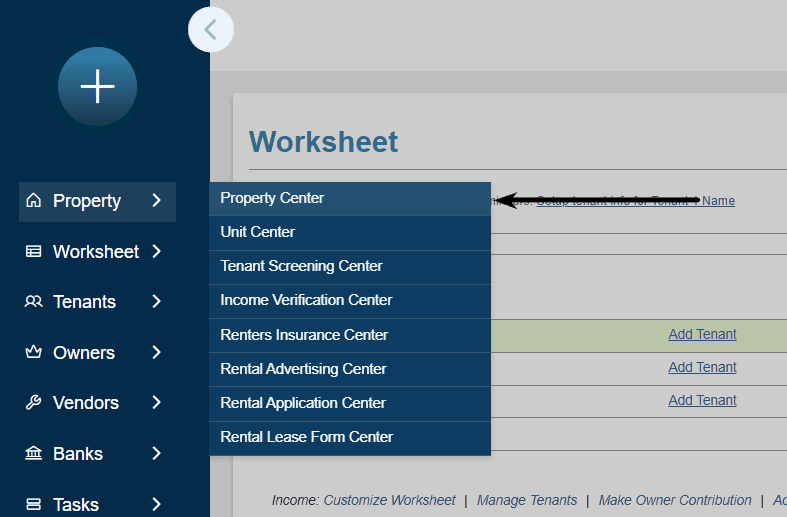Click the Tasks list icon
This screenshot has width=787, height=517.
pos(34,504)
